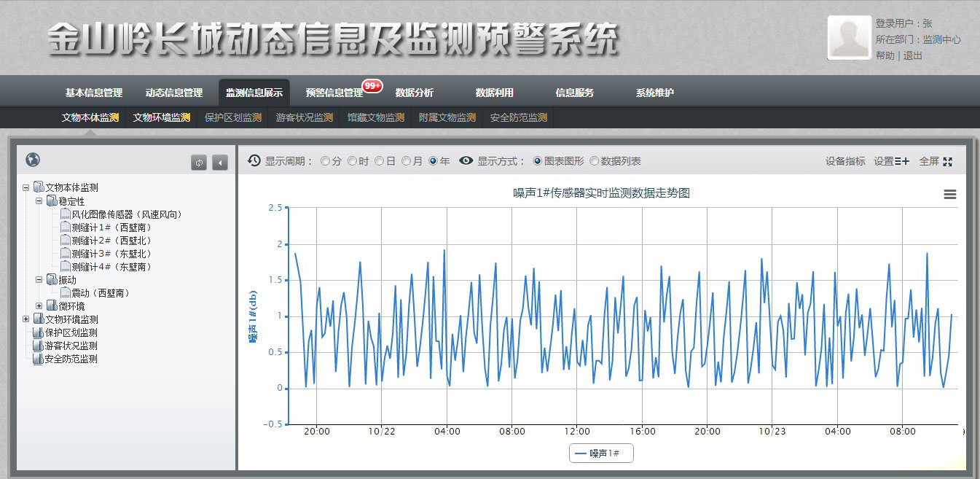Select 测缝计1#（西壁南） in tree
Screen dimensions: 980x479
pos(111,227)
